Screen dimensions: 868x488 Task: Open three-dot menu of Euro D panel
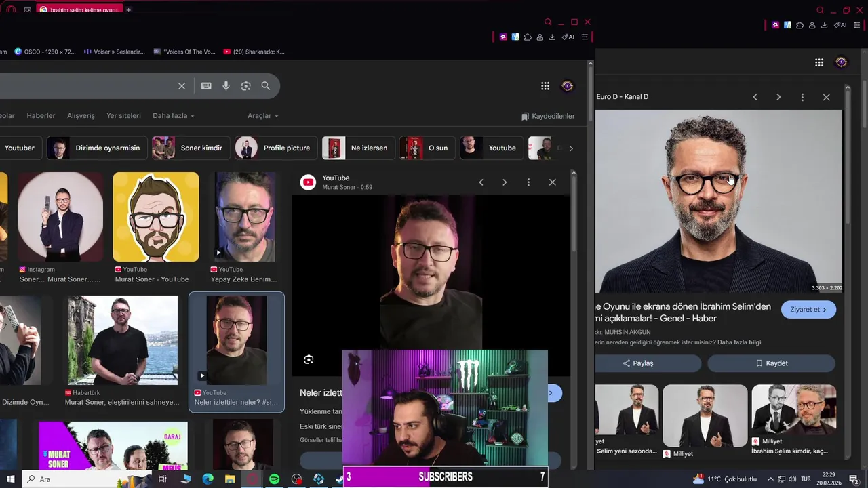pos(802,97)
